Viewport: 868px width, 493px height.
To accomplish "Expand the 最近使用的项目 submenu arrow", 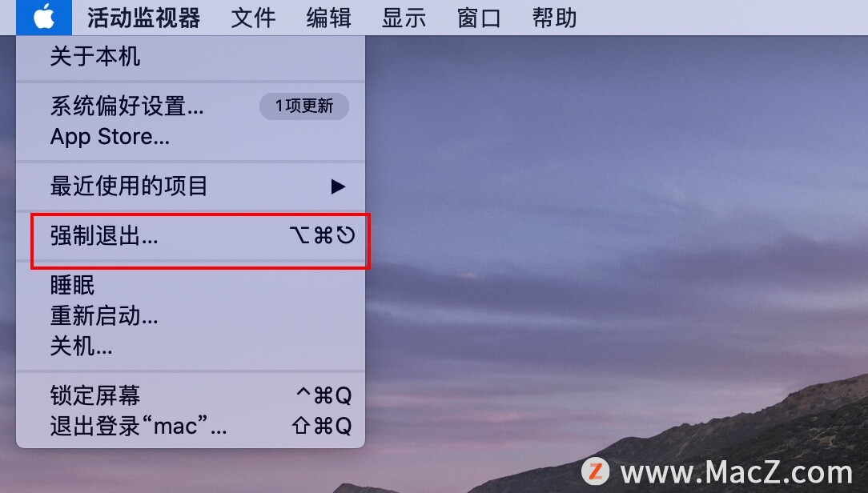I will pyautogui.click(x=338, y=186).
